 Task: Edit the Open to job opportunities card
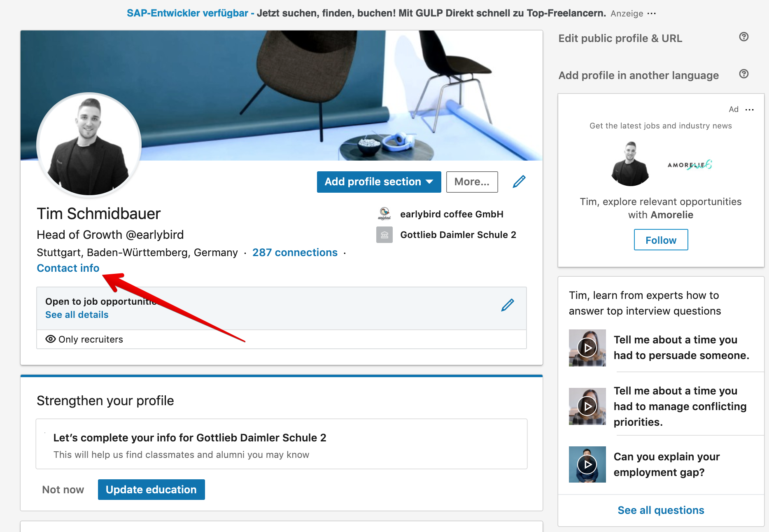click(508, 305)
